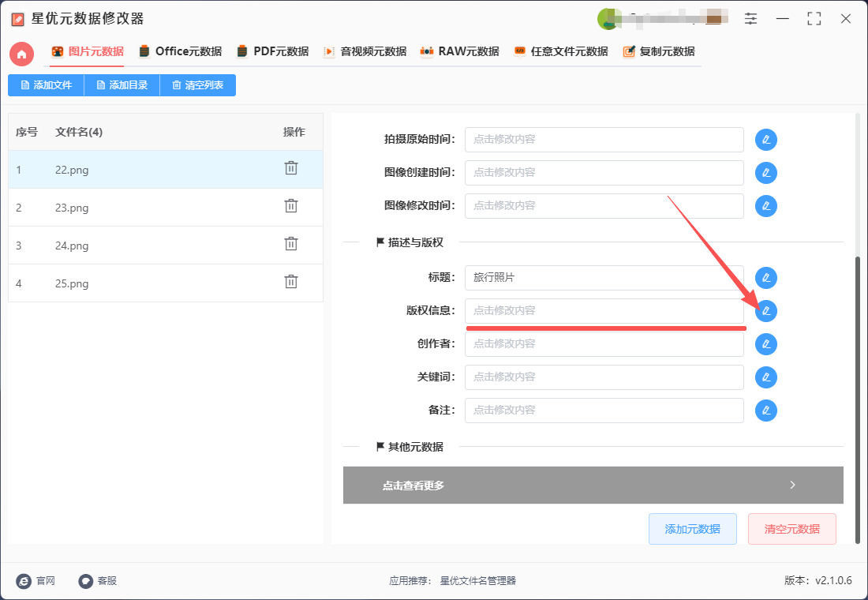The image size is (868, 600).
Task: Select the 22.png file row
Action: point(166,170)
